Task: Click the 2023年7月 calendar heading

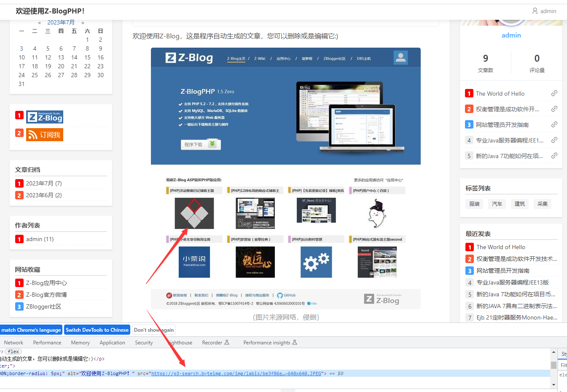Action: coord(61,22)
